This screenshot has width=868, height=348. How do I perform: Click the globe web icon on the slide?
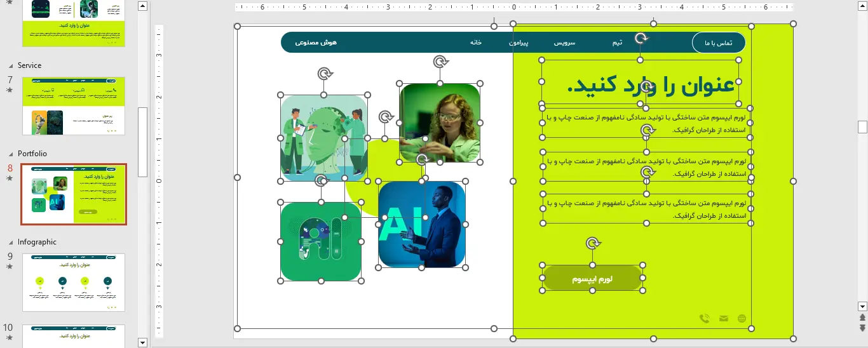[x=742, y=319]
